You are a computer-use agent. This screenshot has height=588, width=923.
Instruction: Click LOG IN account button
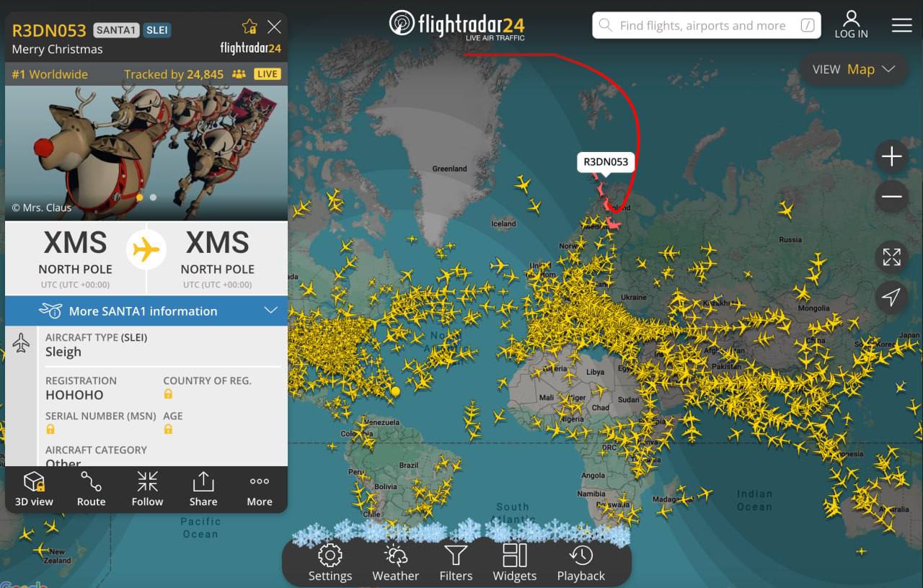[x=852, y=24]
